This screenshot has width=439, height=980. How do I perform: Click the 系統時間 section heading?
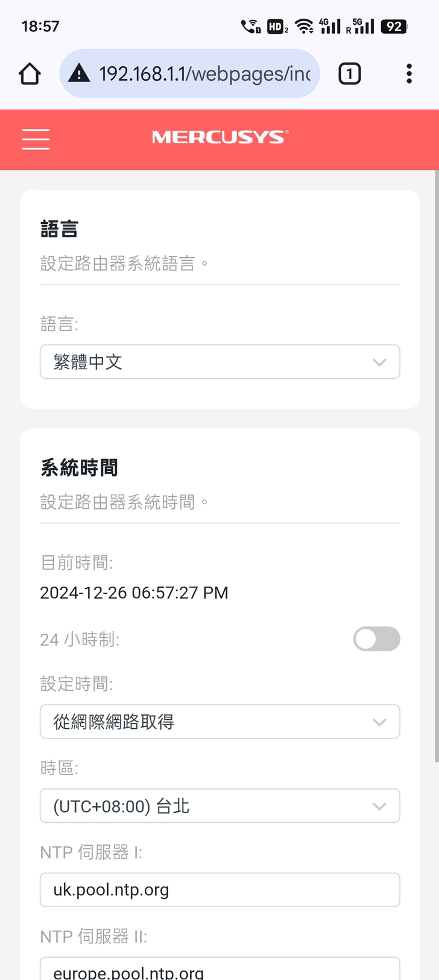[x=79, y=468]
